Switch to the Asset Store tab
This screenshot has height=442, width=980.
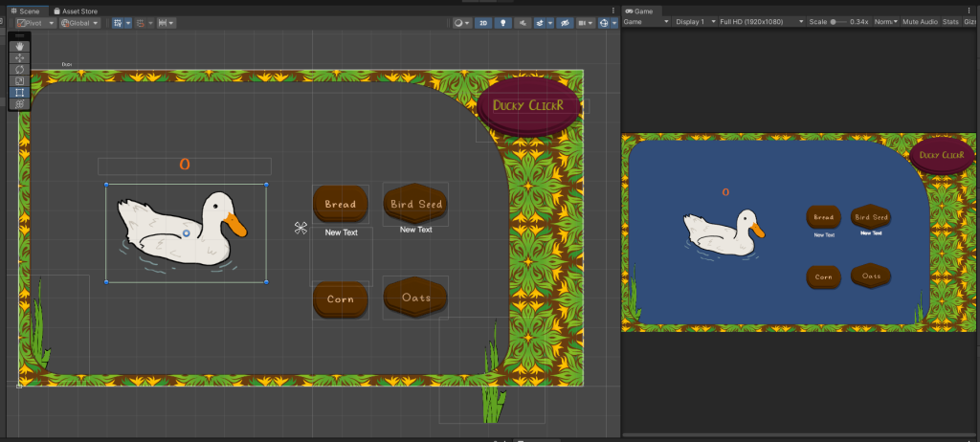(x=76, y=11)
